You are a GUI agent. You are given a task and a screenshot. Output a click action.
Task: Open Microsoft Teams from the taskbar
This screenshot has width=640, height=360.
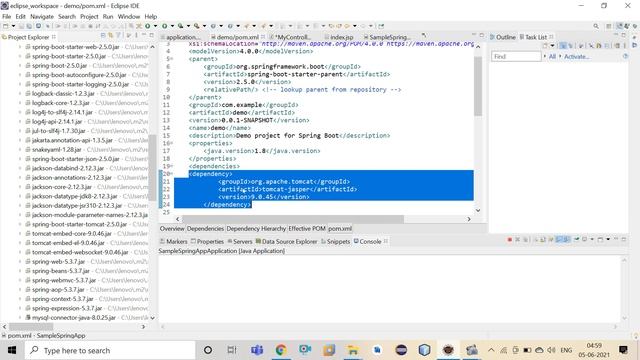click(x=257, y=350)
